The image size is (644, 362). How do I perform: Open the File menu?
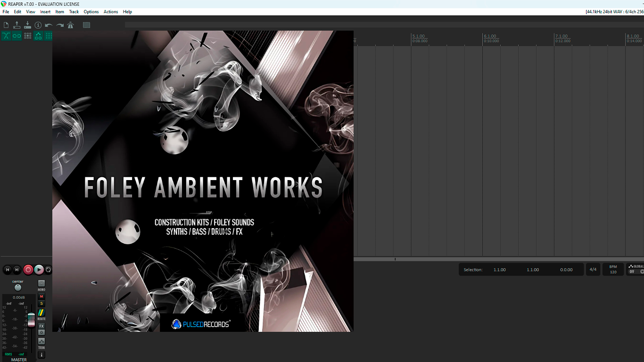[6, 12]
